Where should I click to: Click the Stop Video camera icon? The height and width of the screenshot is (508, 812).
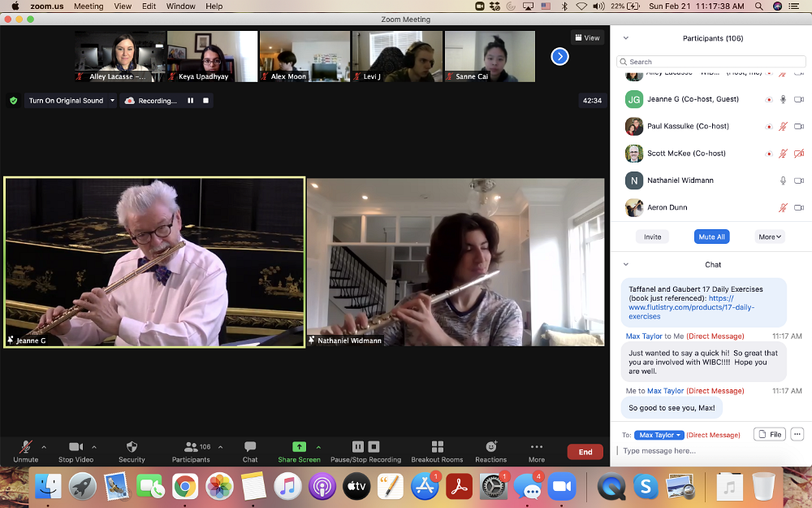coord(76,446)
